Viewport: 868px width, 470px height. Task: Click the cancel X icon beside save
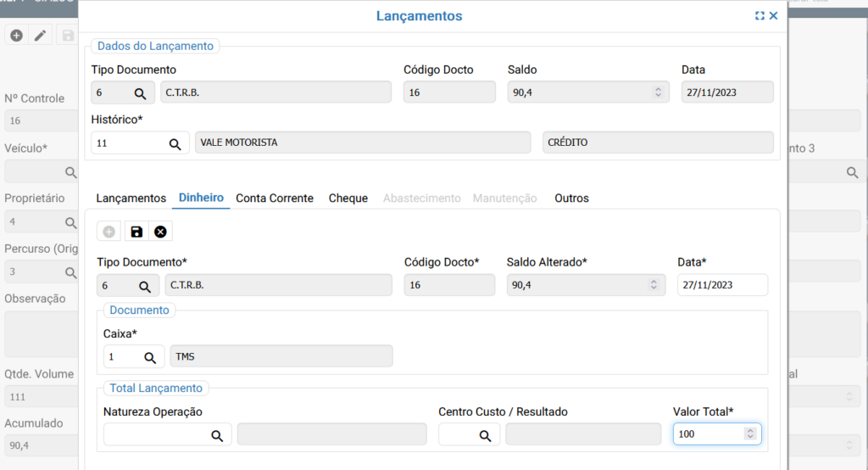tap(160, 232)
